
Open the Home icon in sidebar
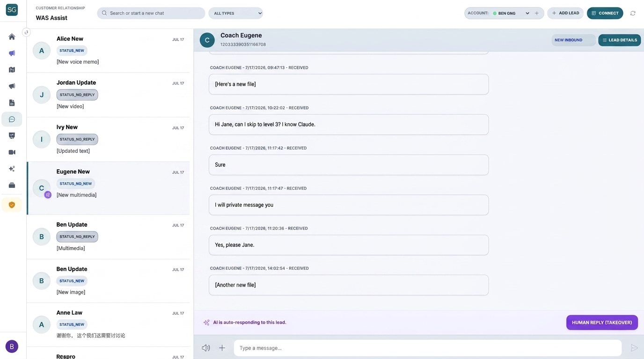[x=12, y=36]
